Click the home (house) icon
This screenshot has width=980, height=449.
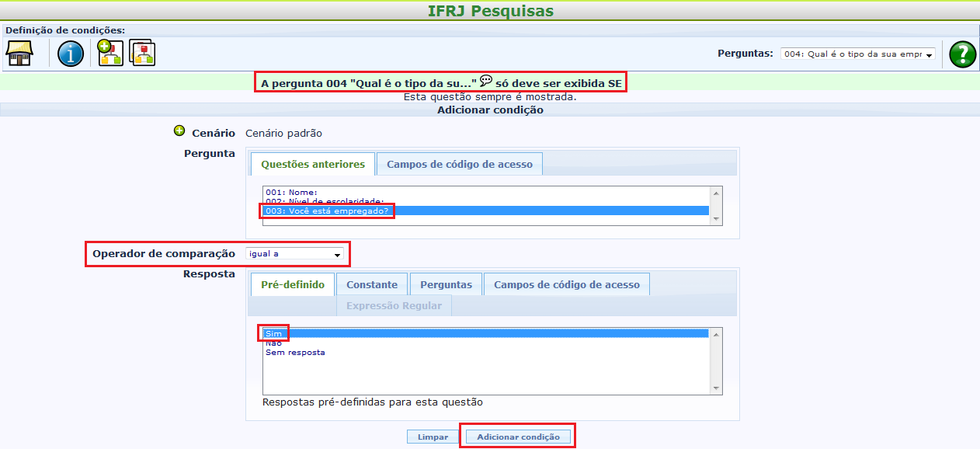pos(19,54)
